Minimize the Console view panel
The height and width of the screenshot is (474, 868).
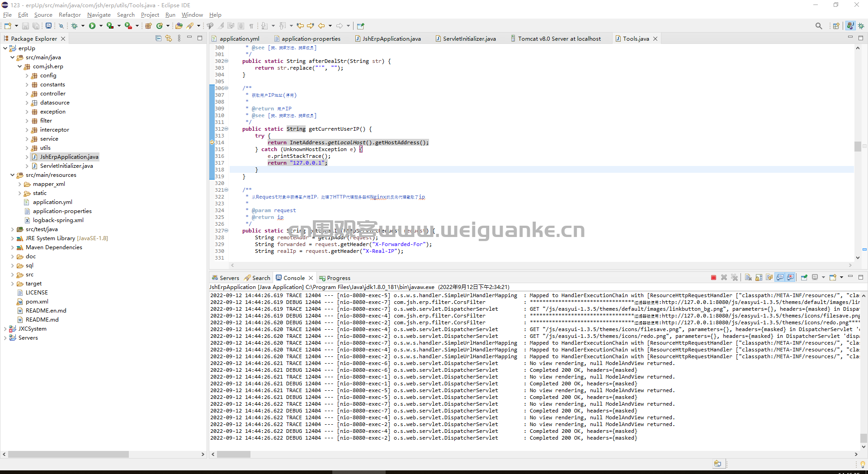850,276
